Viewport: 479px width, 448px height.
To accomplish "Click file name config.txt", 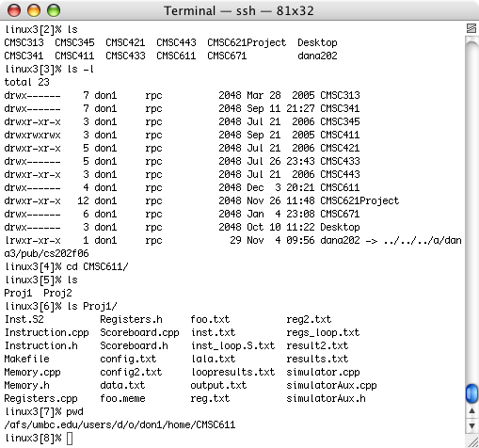I will click(128, 359).
